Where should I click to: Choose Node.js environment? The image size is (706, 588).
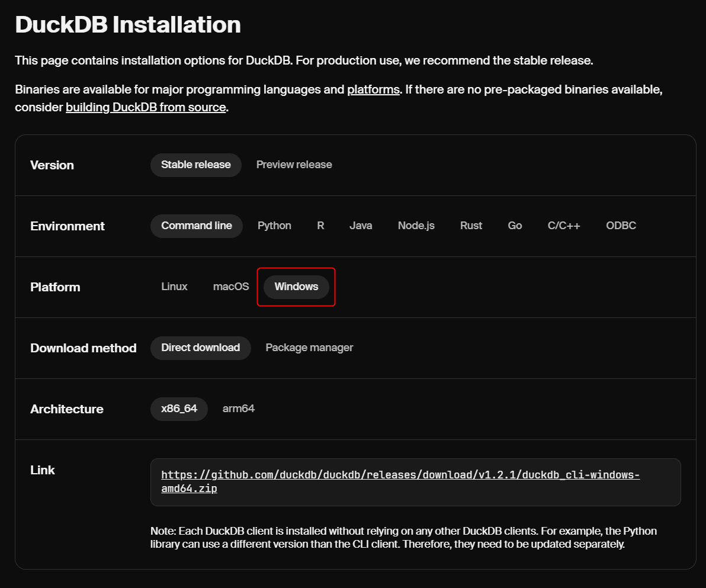click(416, 226)
